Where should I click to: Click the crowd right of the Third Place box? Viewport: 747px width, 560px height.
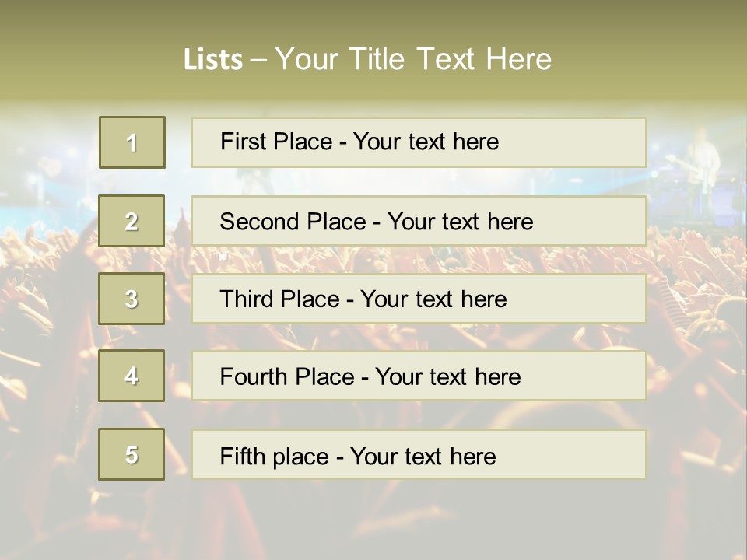[x=696, y=299]
